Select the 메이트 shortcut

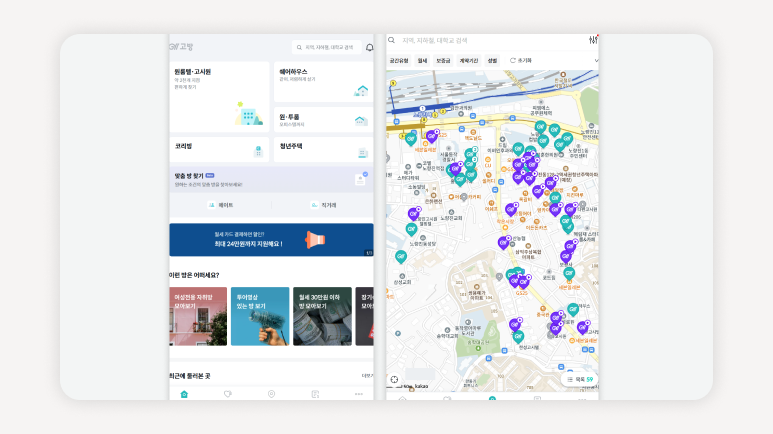click(x=220, y=205)
